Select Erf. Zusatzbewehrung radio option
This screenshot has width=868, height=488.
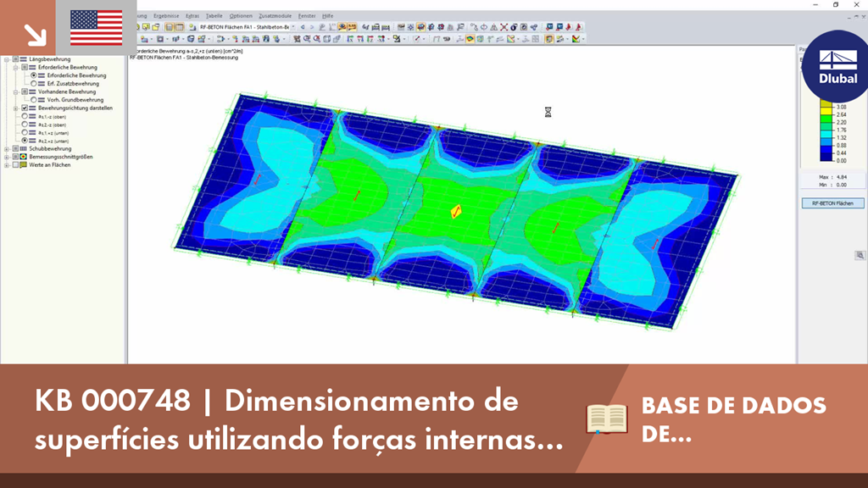click(x=34, y=84)
